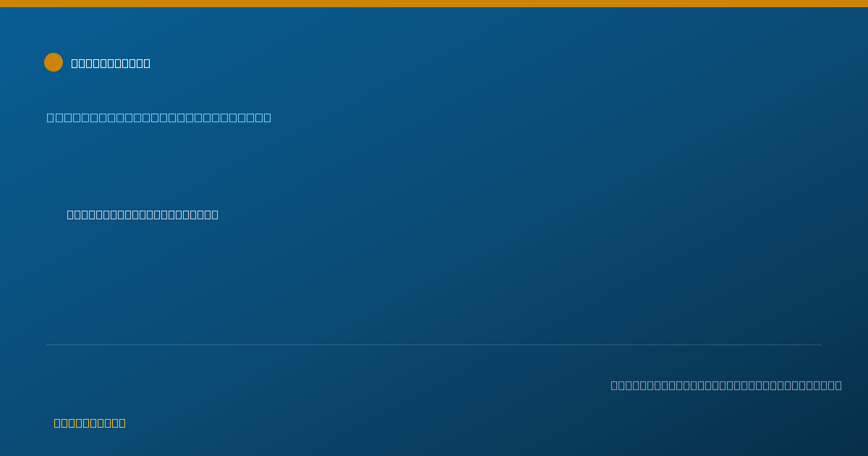Select the white title beside the orange circle
Viewport: 868px width, 456px height.
click(111, 63)
